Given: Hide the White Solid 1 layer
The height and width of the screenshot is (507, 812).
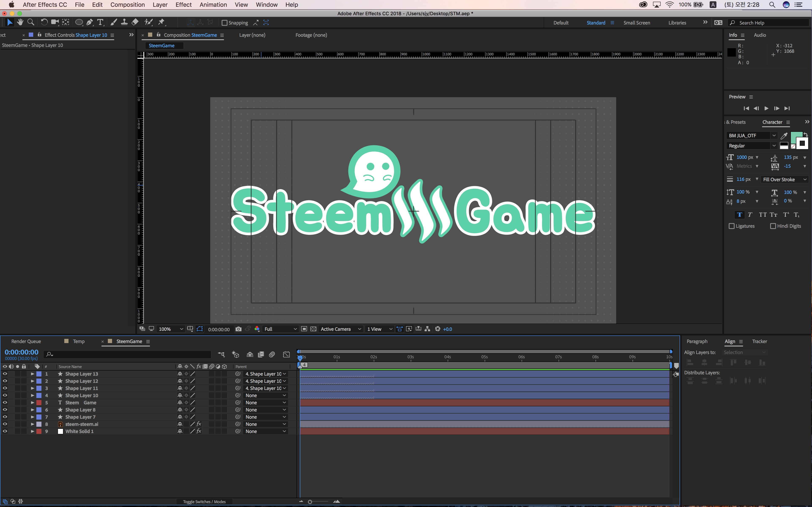Looking at the screenshot, I should coord(5,431).
